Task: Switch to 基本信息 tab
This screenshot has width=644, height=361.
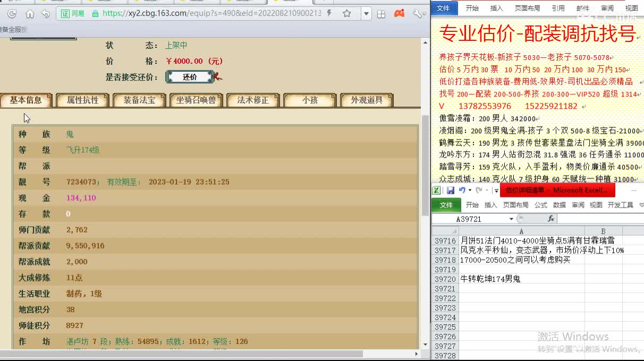Action: 26,100
